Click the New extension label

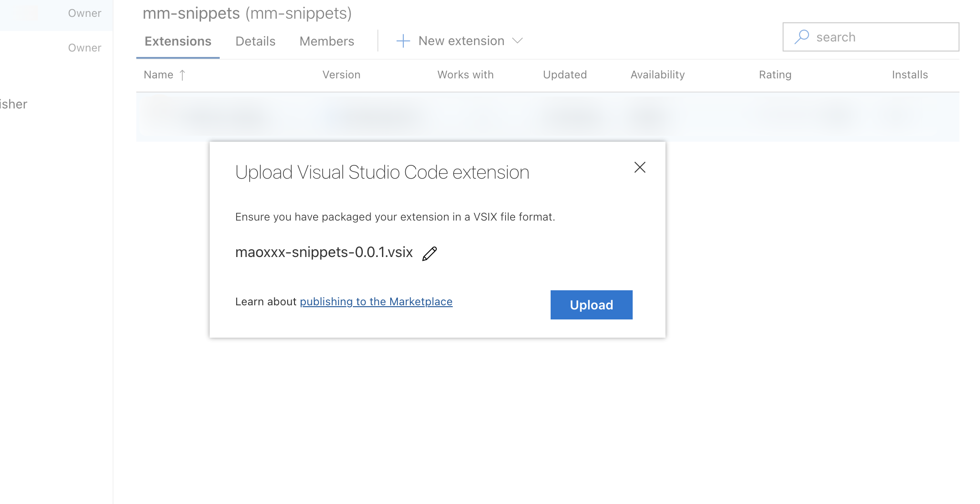pos(461,41)
